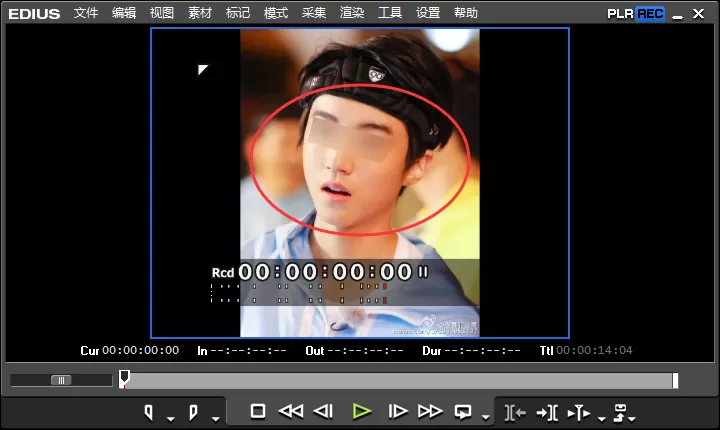This screenshot has height=430, width=720.
Task: Start playback with green play button
Action: [362, 411]
